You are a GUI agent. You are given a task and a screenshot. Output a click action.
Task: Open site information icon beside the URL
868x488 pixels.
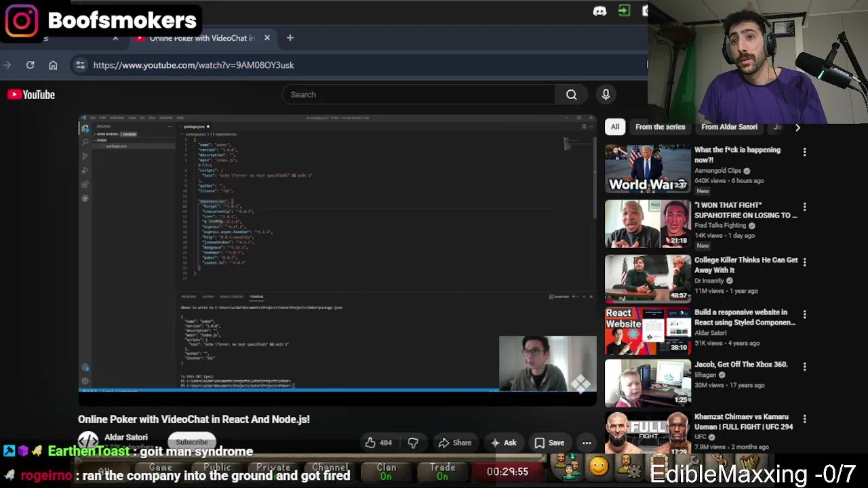80,65
